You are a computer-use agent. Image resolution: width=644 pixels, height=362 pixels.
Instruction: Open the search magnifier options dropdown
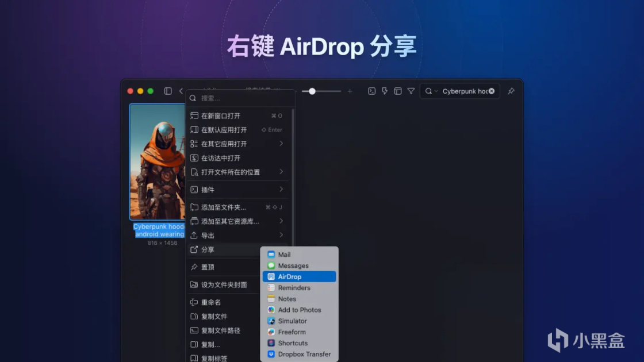[x=431, y=91]
